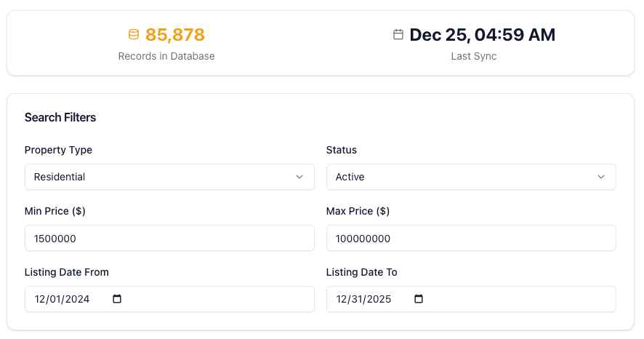Expand the Status dropdown chevron
644x339 pixels.
[601, 177]
